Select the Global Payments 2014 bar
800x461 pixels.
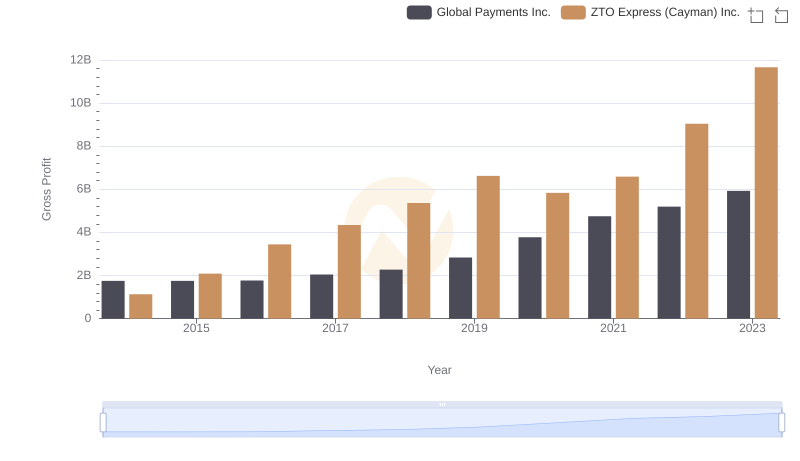pos(113,300)
